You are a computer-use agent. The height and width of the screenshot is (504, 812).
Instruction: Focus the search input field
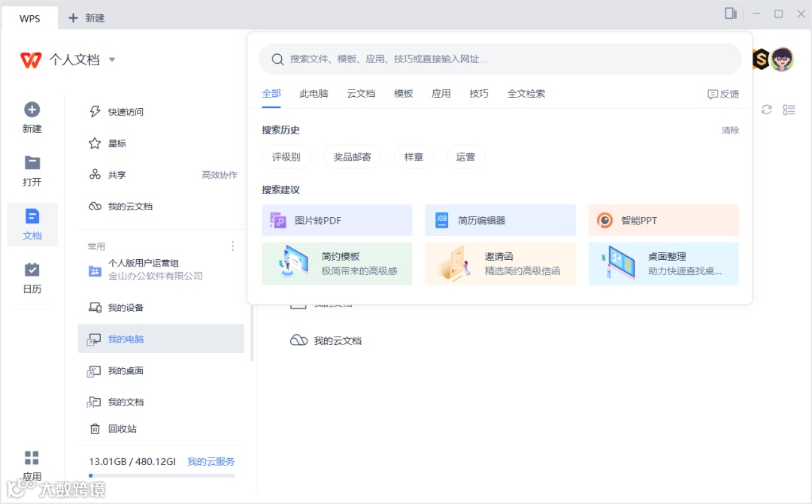[x=500, y=59]
